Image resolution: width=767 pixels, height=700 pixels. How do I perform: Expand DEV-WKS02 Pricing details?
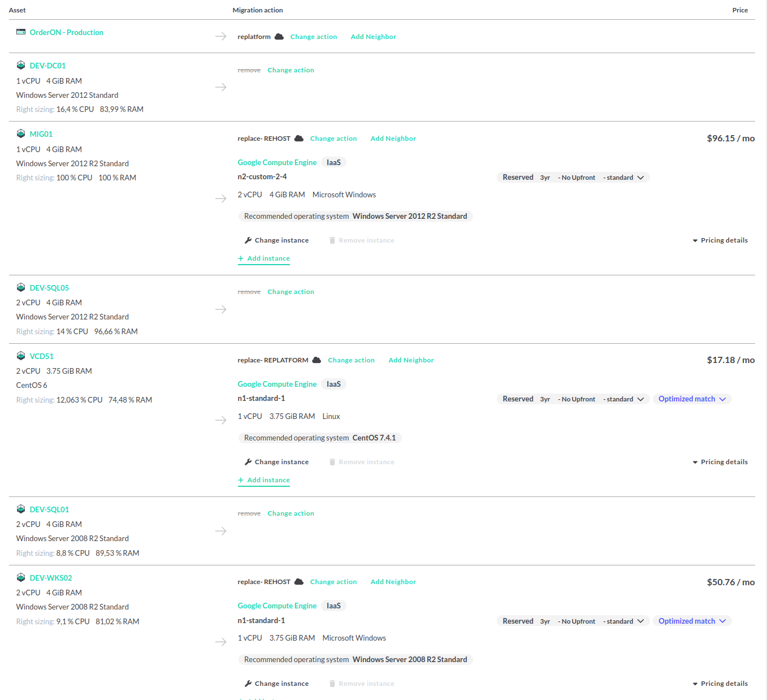click(720, 684)
